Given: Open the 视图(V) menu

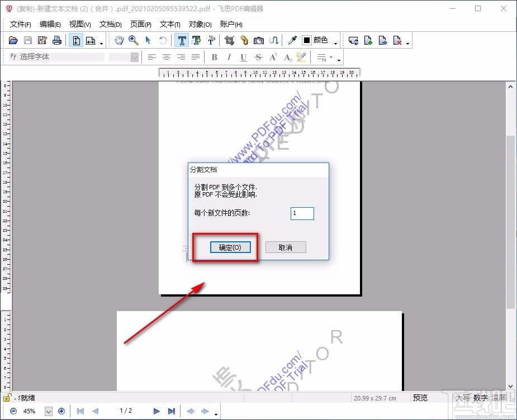Looking at the screenshot, I should click(x=80, y=25).
